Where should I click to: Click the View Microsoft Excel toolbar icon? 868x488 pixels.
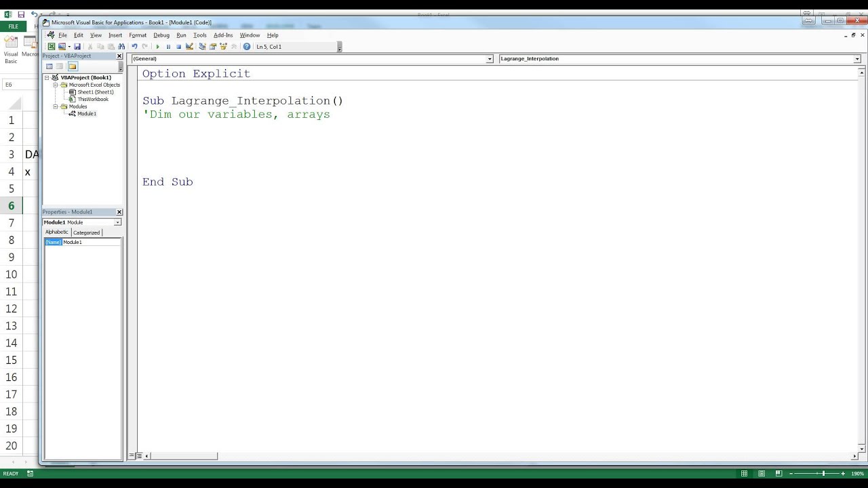[x=51, y=47]
